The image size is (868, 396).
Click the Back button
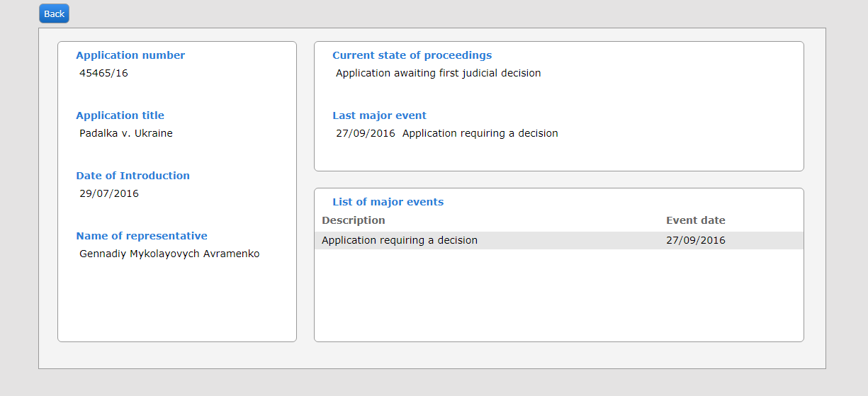coord(54,13)
